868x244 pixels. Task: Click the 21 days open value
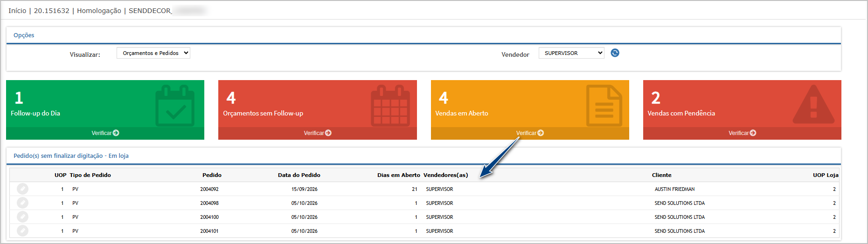pyautogui.click(x=415, y=189)
